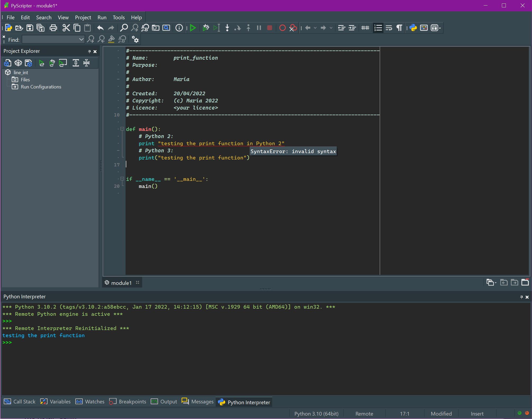Clear all breakpoints with the crossed circle icon
Image resolution: width=532 pixels, height=419 pixels.
tap(293, 28)
